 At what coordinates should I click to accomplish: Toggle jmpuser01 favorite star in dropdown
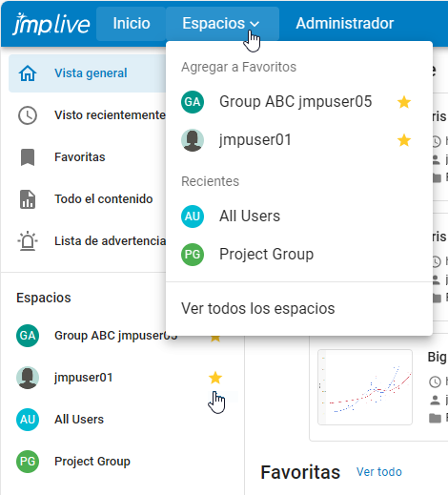pyautogui.click(x=404, y=140)
